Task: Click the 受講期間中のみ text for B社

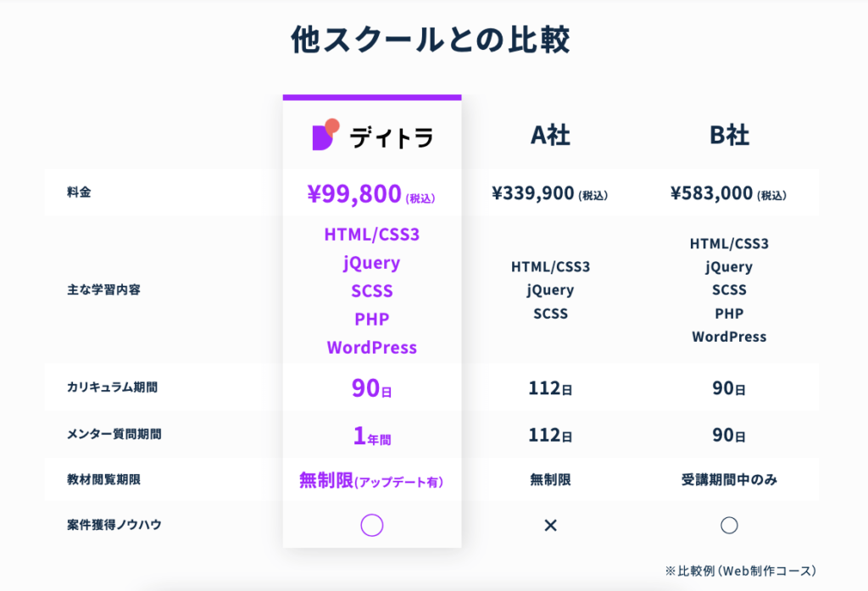Action: coord(729,480)
